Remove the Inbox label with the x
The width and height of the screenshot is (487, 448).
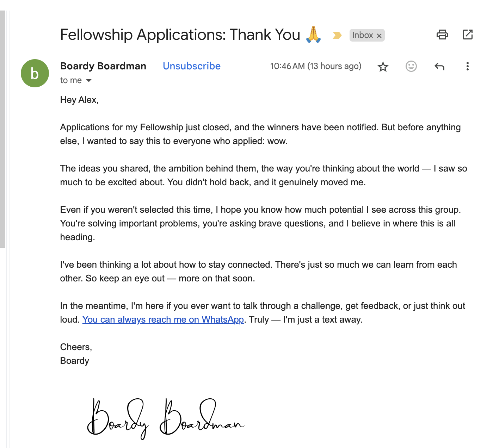(379, 36)
